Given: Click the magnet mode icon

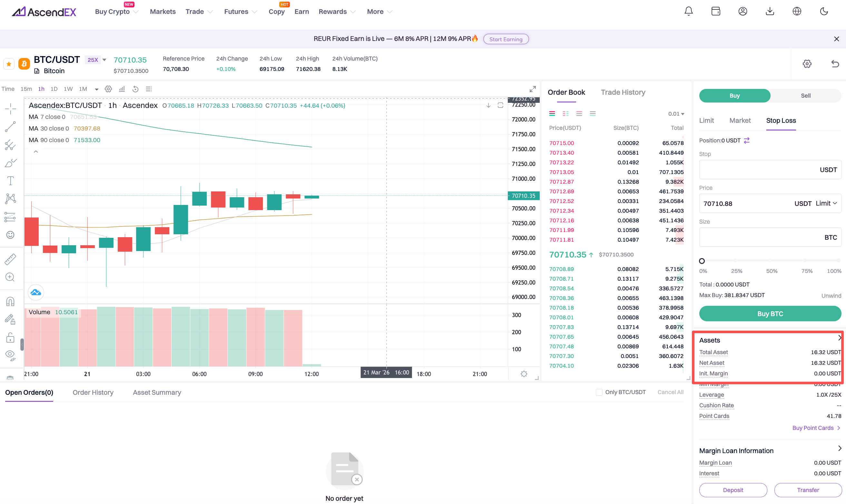Looking at the screenshot, I should (x=10, y=301).
